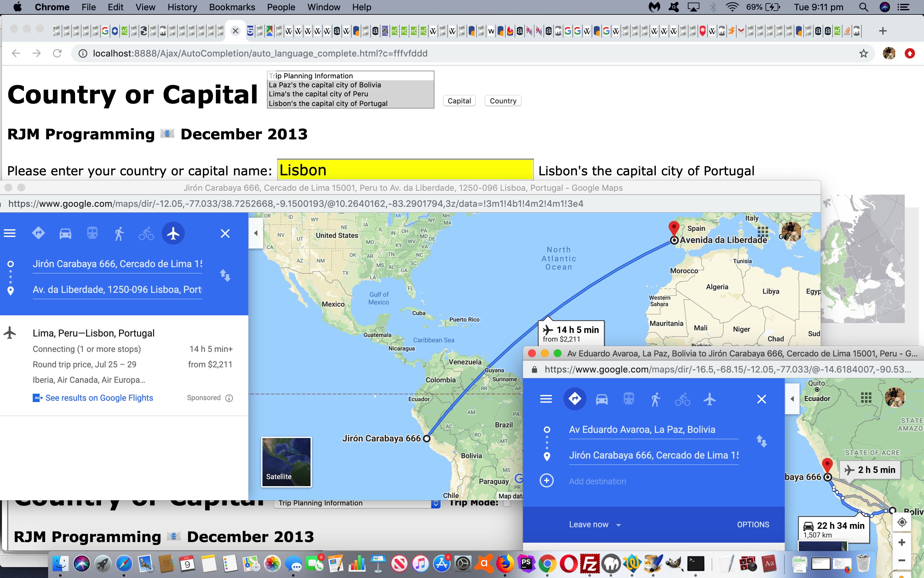This screenshot has width=924, height=578.
Task: Select Best travel mode in Lima-Lisbon window
Action: tap(38, 233)
